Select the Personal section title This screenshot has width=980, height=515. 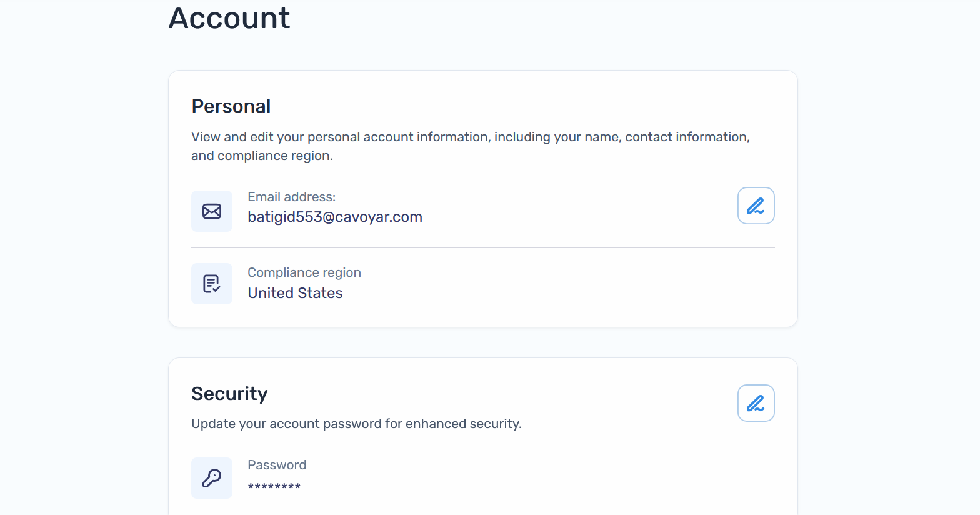click(231, 106)
